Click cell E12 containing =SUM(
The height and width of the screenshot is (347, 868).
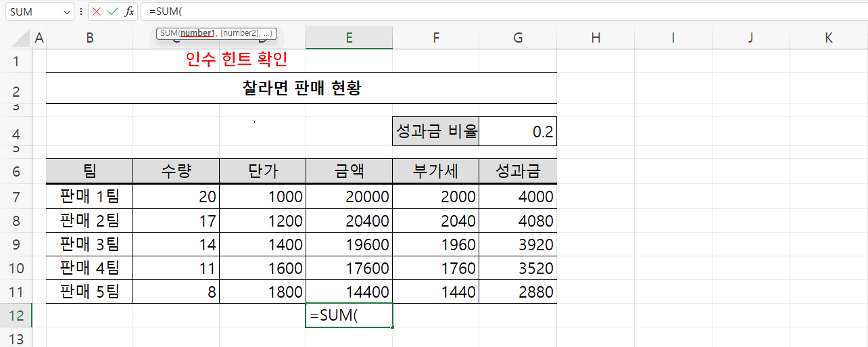(x=349, y=315)
